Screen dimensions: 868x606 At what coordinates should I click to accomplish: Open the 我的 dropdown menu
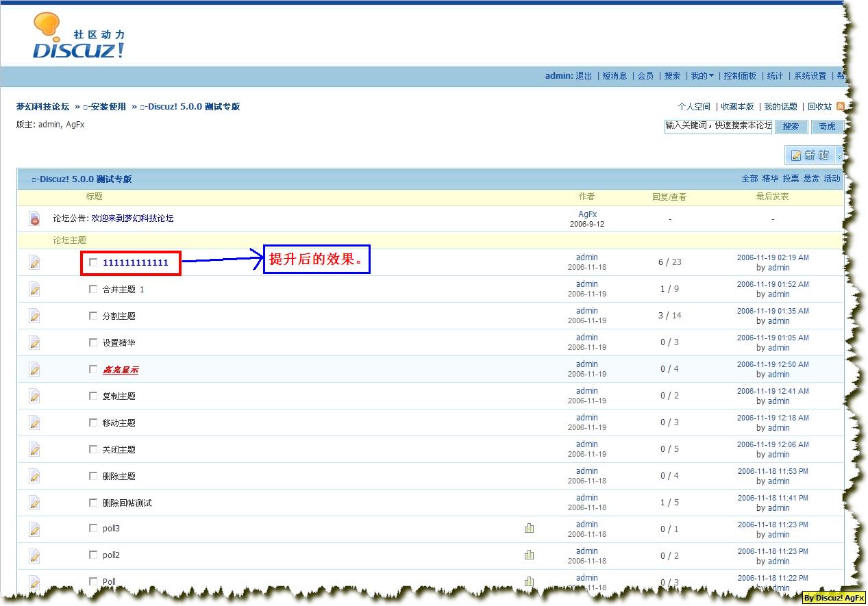pos(702,76)
